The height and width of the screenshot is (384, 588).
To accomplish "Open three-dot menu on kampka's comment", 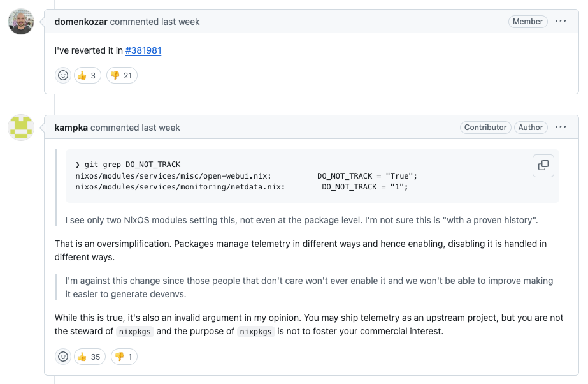I will click(561, 127).
